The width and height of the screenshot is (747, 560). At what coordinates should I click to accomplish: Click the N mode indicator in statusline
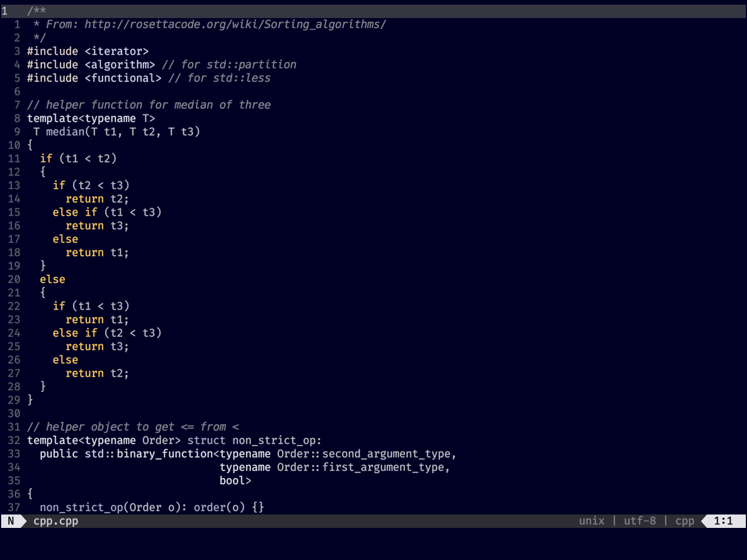[x=11, y=521]
